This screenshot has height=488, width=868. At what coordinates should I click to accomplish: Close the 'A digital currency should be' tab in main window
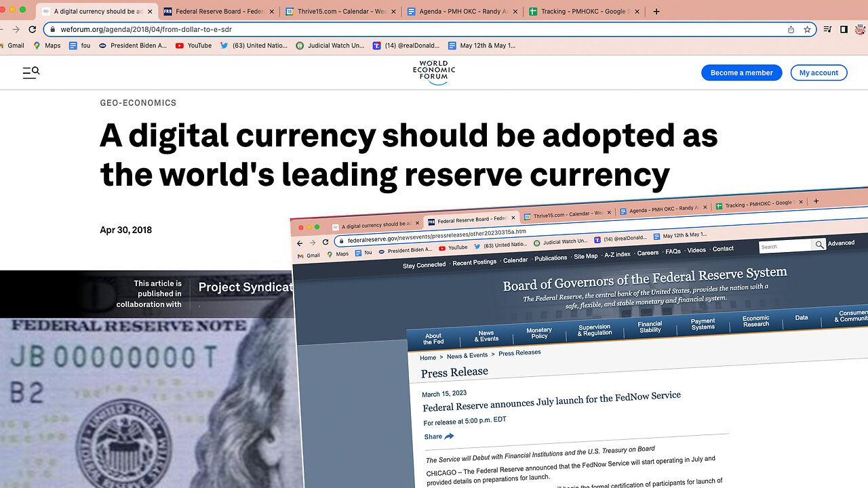point(150,12)
